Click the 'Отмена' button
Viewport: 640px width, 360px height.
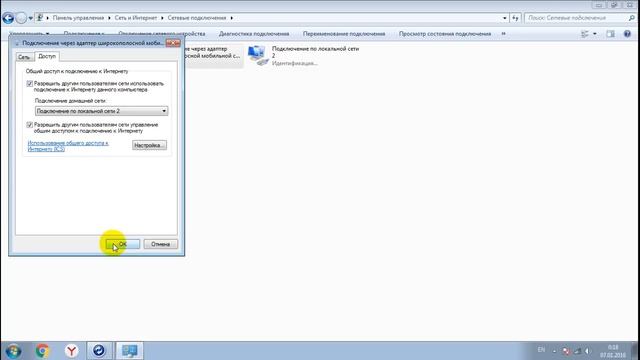coord(160,244)
